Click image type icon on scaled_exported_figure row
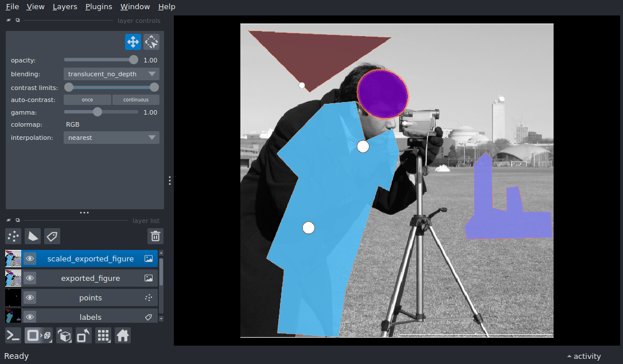Image resolution: width=623 pixels, height=364 pixels. (149, 259)
